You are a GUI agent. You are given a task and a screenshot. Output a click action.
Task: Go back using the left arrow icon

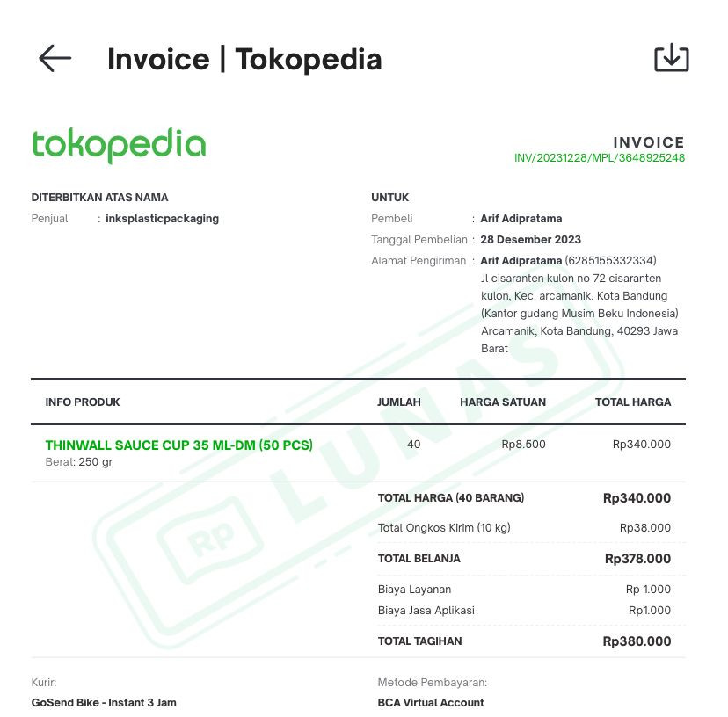click(55, 59)
